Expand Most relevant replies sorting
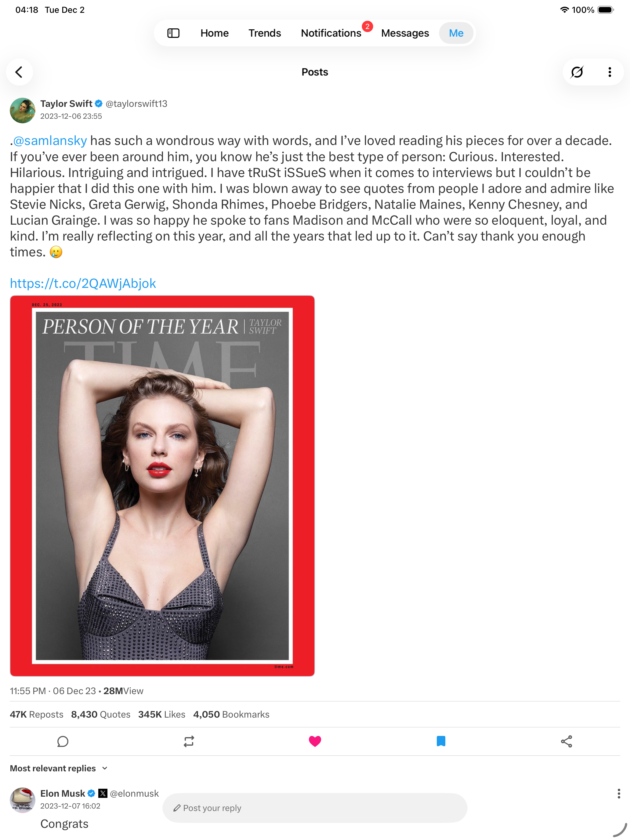The image size is (630, 840). 59,768
